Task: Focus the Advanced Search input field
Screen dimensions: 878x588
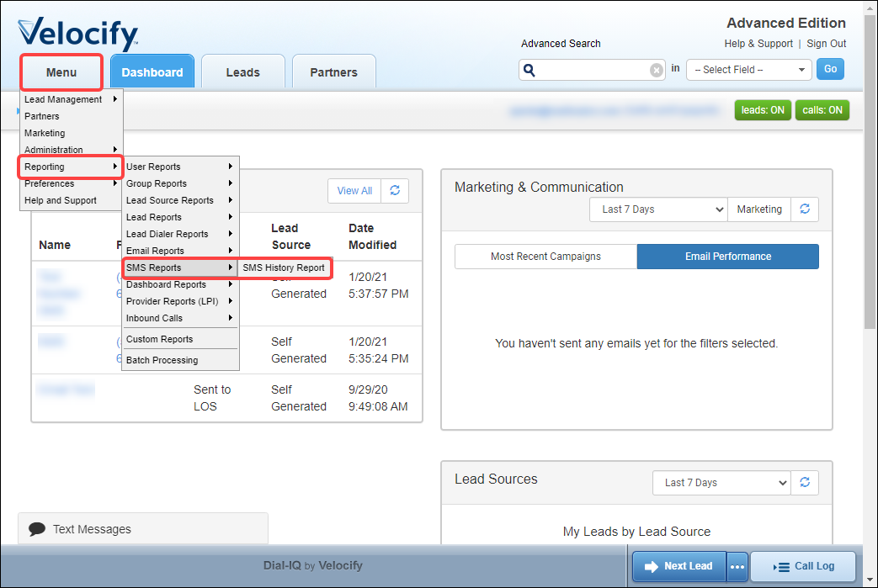Action: pyautogui.click(x=592, y=70)
